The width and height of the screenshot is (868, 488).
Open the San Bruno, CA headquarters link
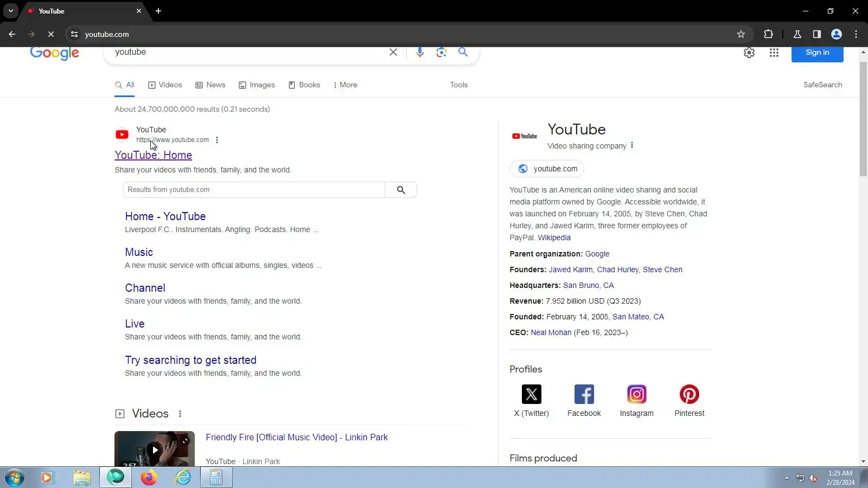point(589,285)
